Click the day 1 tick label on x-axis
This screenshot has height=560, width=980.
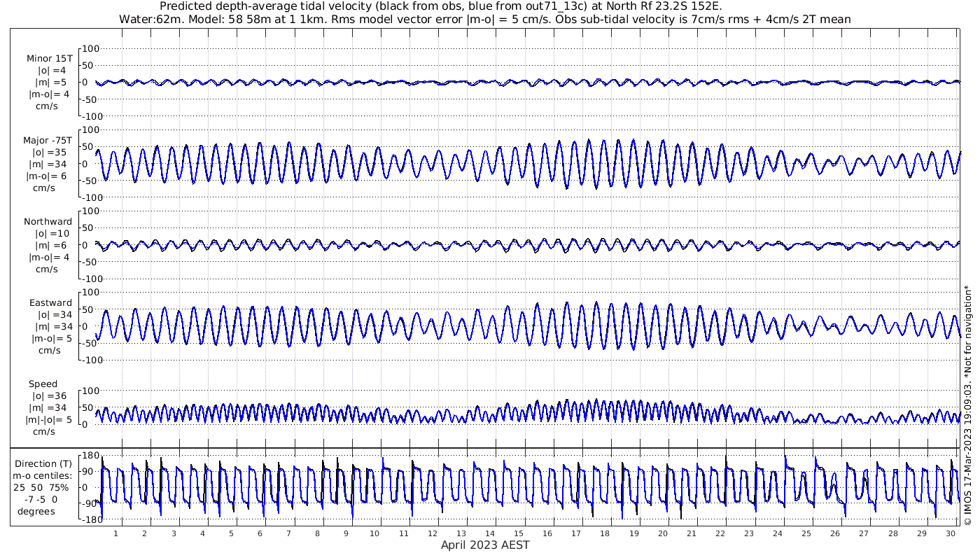coord(116,533)
